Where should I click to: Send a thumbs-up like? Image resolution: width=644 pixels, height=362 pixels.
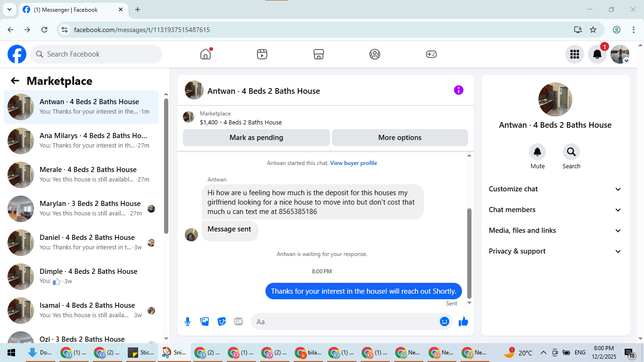463,321
